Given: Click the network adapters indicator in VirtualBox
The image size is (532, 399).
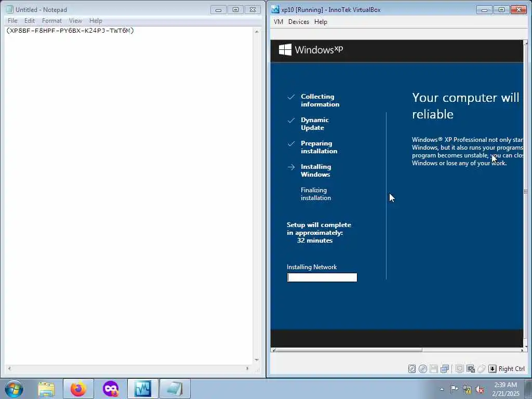Looking at the screenshot, I should click(445, 369).
